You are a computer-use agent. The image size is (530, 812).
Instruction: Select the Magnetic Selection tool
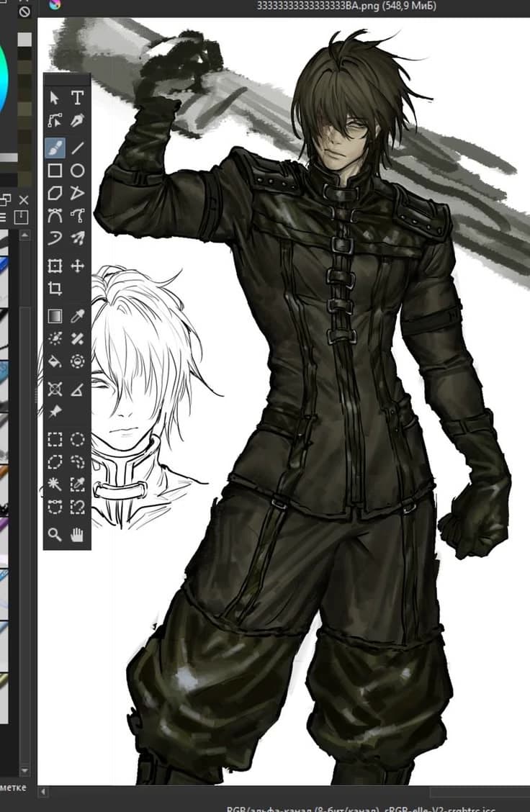coord(77,507)
